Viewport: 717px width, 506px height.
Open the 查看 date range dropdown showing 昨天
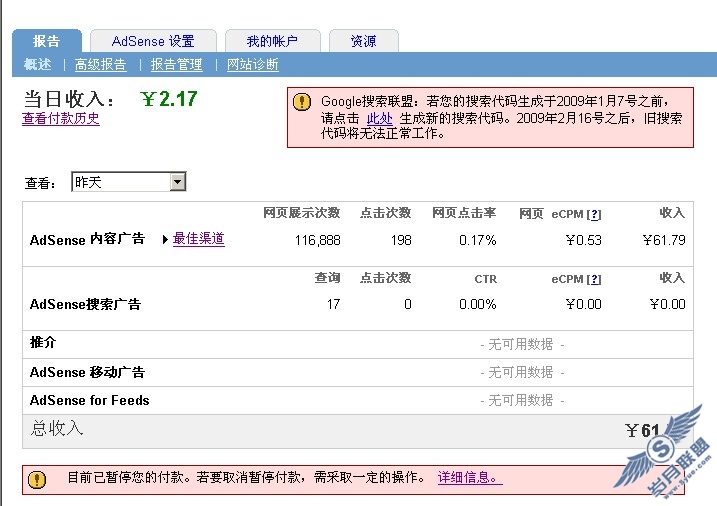129,182
